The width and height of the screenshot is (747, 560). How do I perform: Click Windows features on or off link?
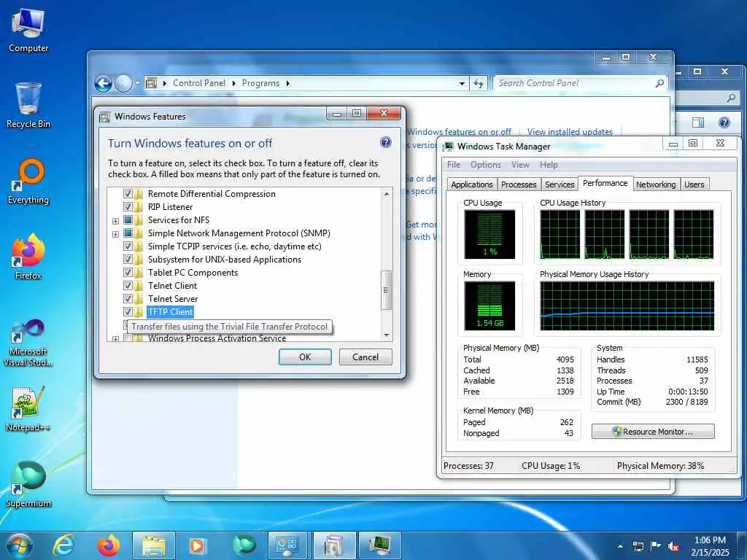pos(460,132)
